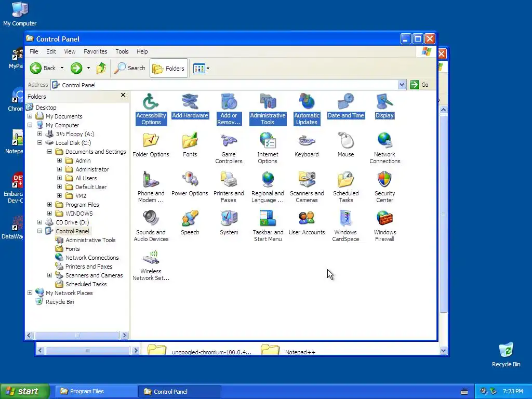The image size is (532, 399).
Task: Click the Search toolbar button
Action: [129, 68]
